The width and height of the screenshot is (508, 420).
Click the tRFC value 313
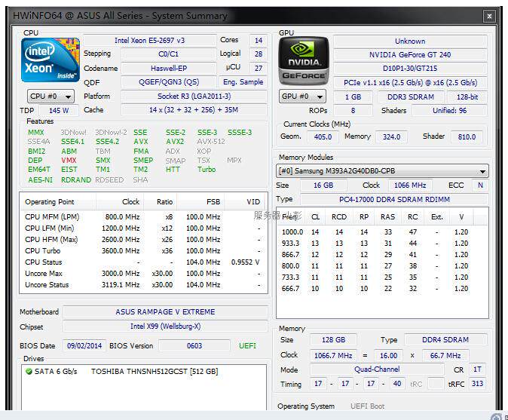coord(477,384)
